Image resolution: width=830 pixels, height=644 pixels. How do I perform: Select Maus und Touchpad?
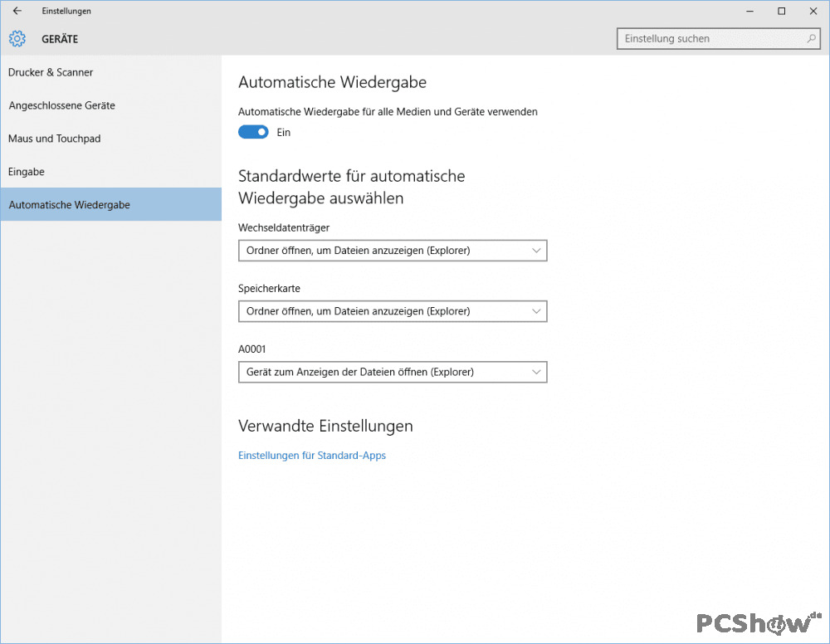point(110,139)
